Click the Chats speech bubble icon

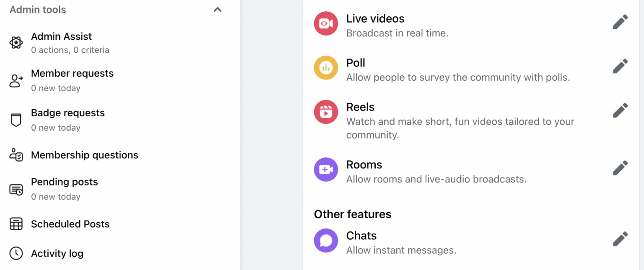pos(326,240)
